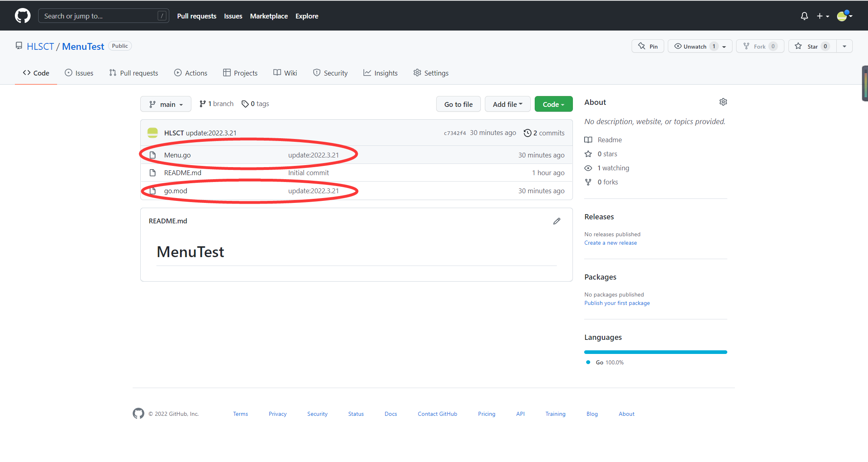868x462 pixels.
Task: Open commit hash c7342f4
Action: (455, 133)
